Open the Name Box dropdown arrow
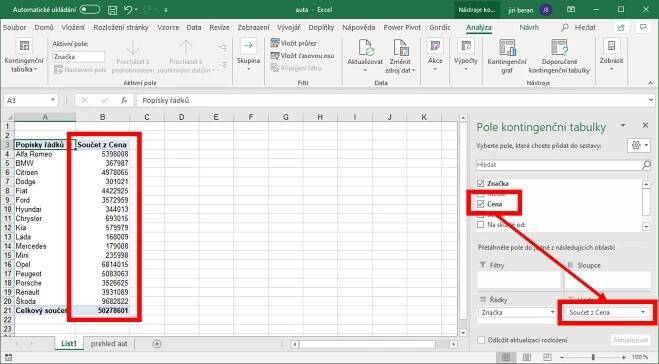 tap(53, 100)
